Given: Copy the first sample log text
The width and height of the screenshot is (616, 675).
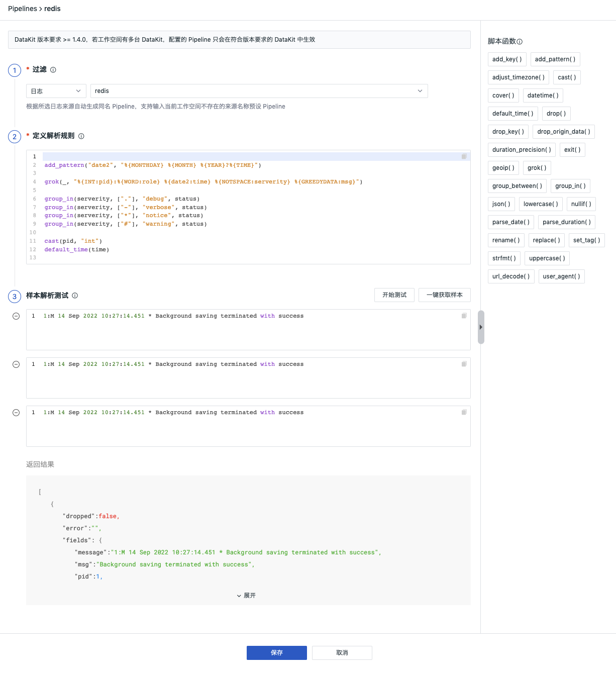Looking at the screenshot, I should [464, 316].
